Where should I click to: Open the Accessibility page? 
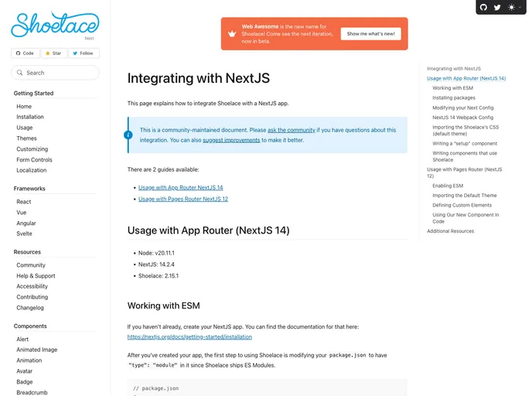32,286
